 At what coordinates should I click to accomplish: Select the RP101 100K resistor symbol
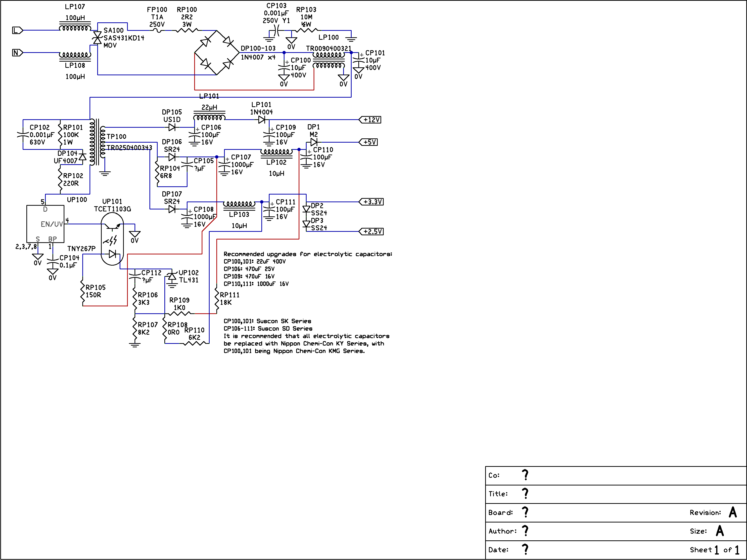[x=60, y=135]
